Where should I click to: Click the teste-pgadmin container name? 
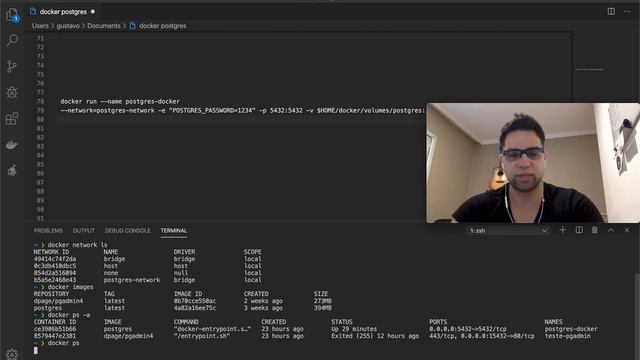tap(567, 336)
